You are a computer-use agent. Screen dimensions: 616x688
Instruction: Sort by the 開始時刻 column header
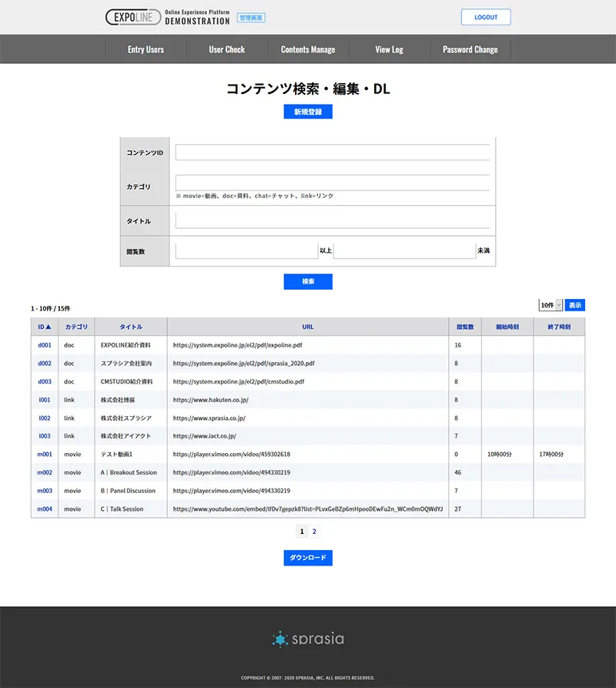tap(507, 327)
